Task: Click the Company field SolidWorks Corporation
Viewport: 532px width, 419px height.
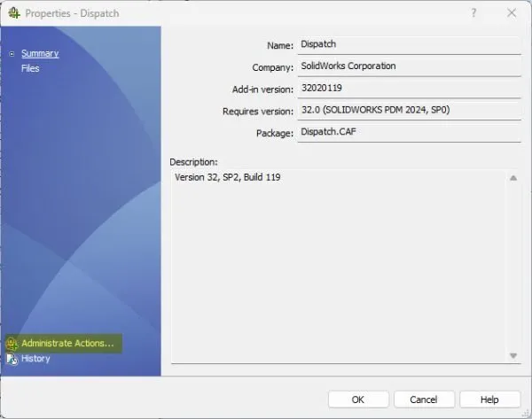Action: click(409, 66)
